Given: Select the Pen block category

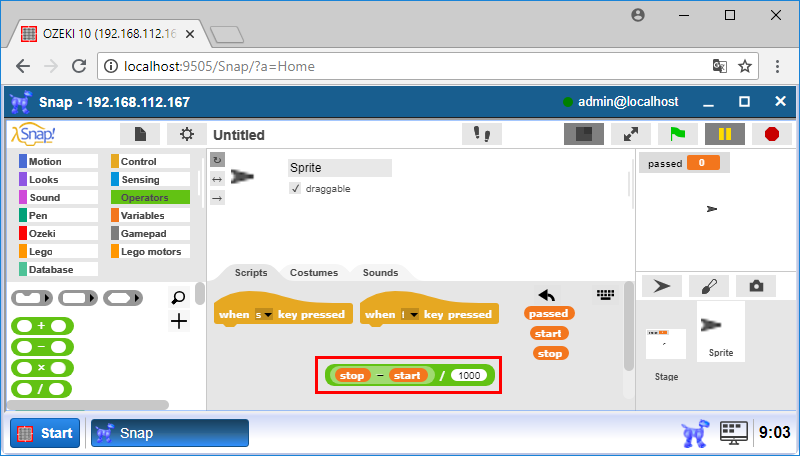Looking at the screenshot, I should coord(58,215).
